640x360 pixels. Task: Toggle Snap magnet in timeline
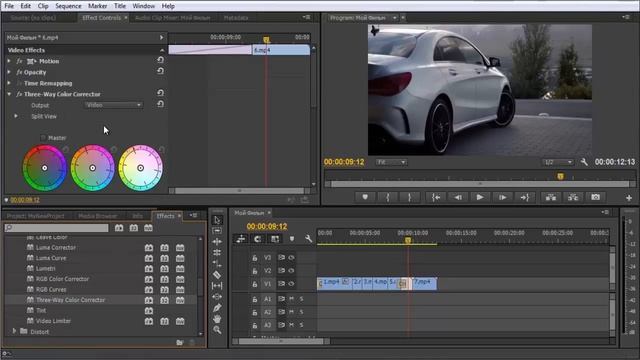pos(258,239)
